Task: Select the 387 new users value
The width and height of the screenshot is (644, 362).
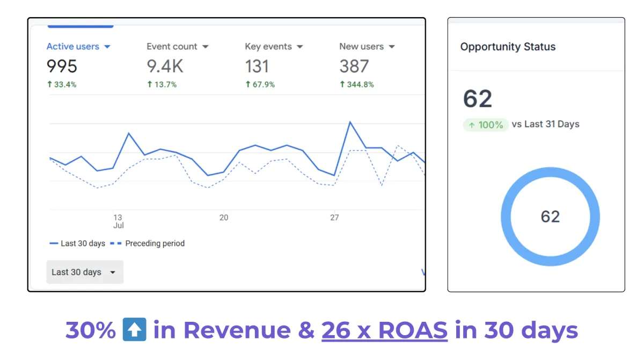Action: tap(354, 67)
